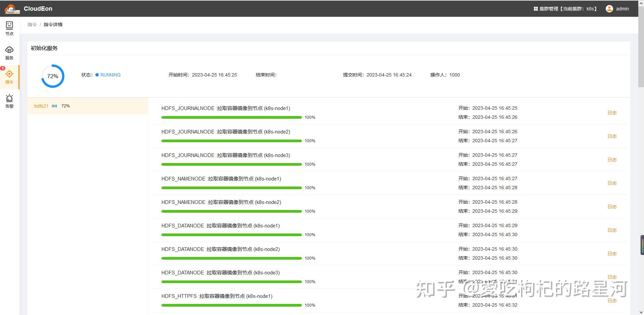Image resolution: width=644 pixels, height=315 pixels.
Task: Navigate to 指令 via the breadcrumb
Action: coord(32,24)
